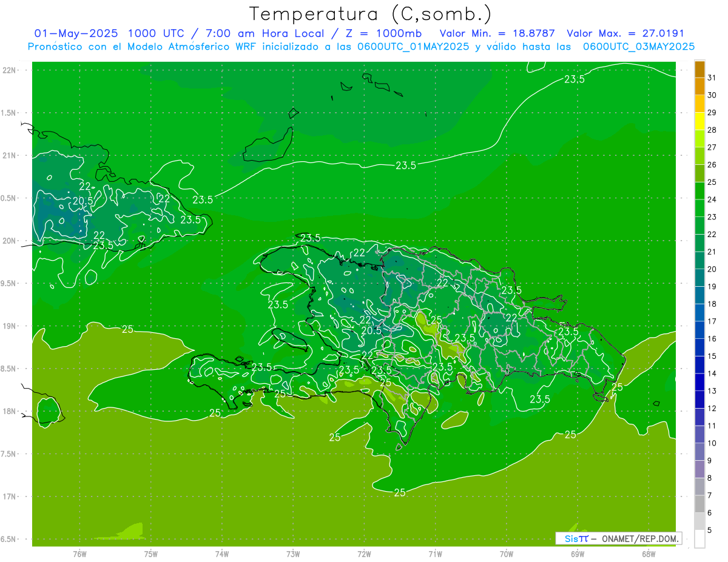728x562 pixels.
Task: Click the 74W longitude axis label
Action: point(222,554)
